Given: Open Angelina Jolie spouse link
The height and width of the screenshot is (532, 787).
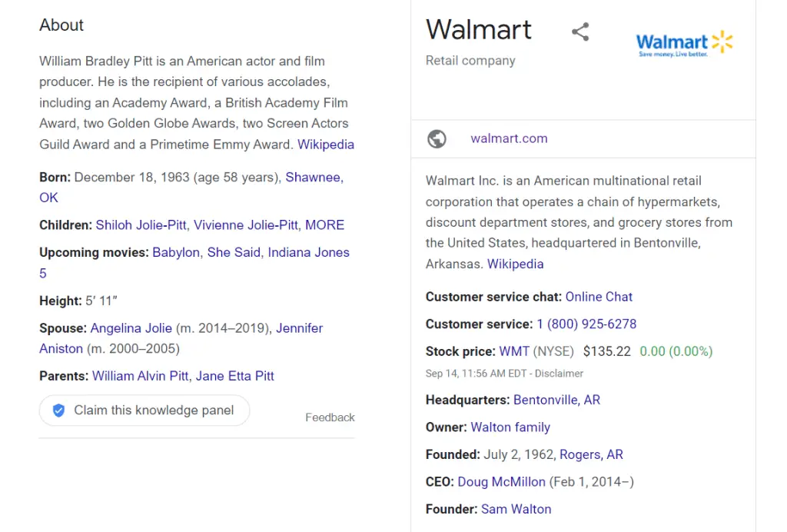Looking at the screenshot, I should pos(131,328).
